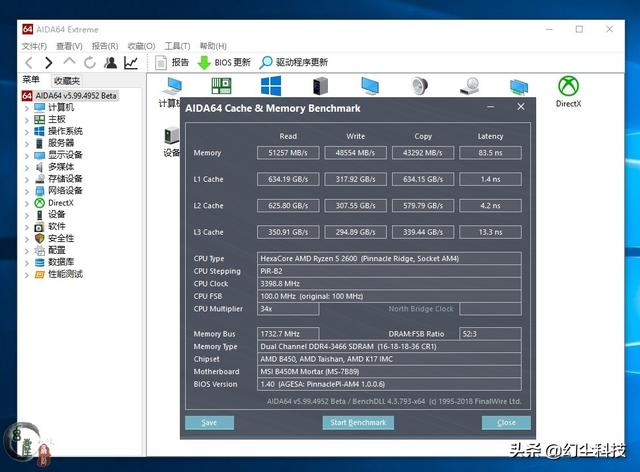Expand the DirectX tree node

coord(27,203)
